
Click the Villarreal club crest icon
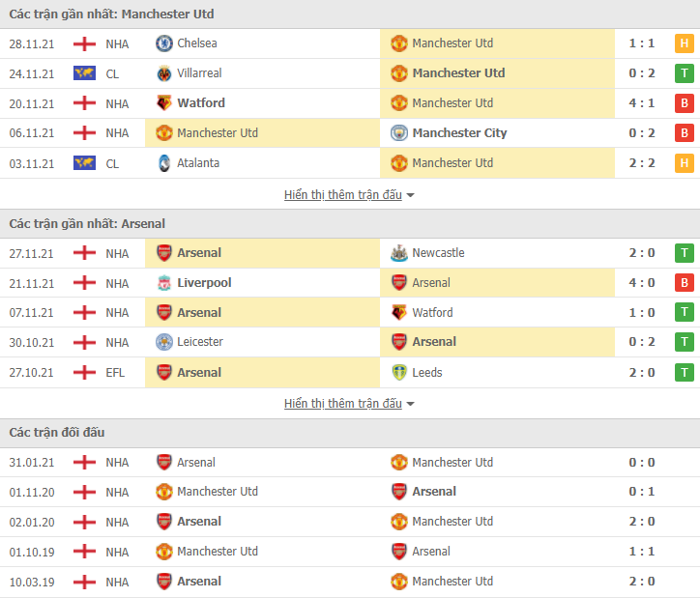click(x=163, y=73)
